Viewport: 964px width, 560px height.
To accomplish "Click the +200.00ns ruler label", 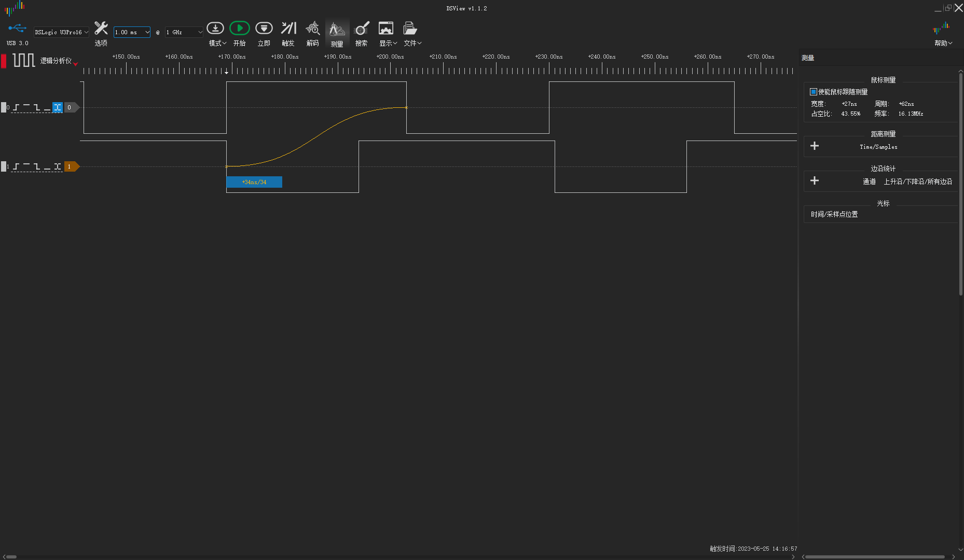I will 390,57.
